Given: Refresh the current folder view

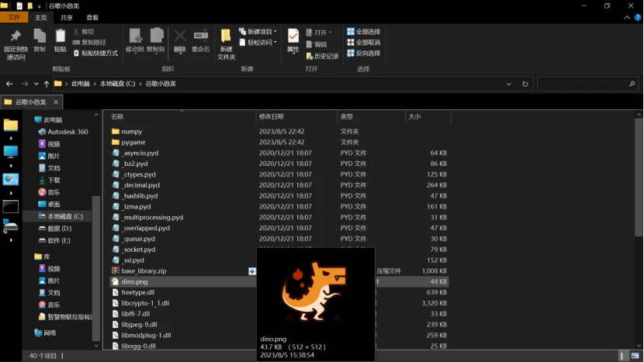Looking at the screenshot, I should click(x=525, y=84).
